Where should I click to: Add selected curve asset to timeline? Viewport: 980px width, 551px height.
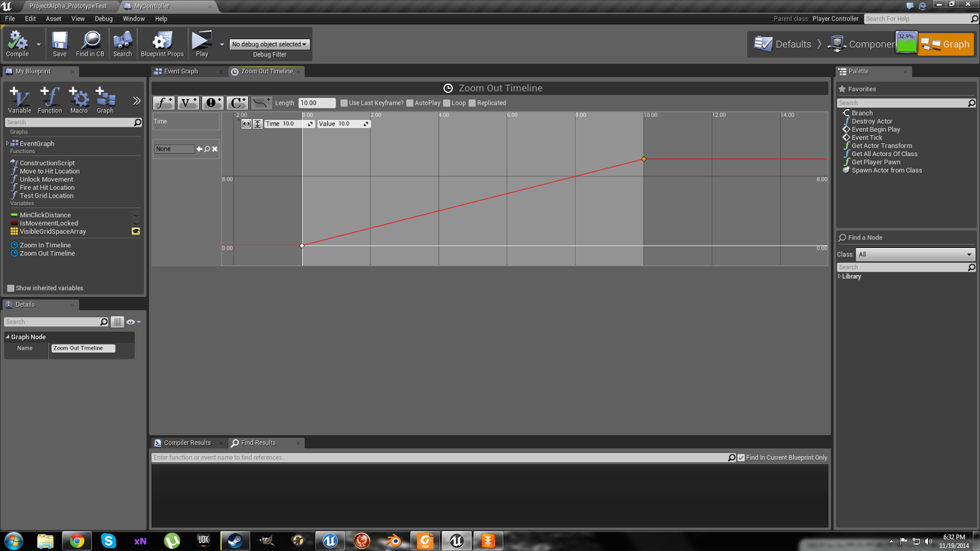coord(262,103)
